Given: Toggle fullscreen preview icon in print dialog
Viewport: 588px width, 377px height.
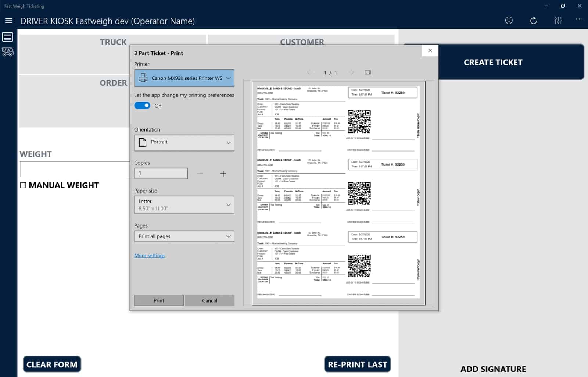Looking at the screenshot, I should [x=367, y=72].
